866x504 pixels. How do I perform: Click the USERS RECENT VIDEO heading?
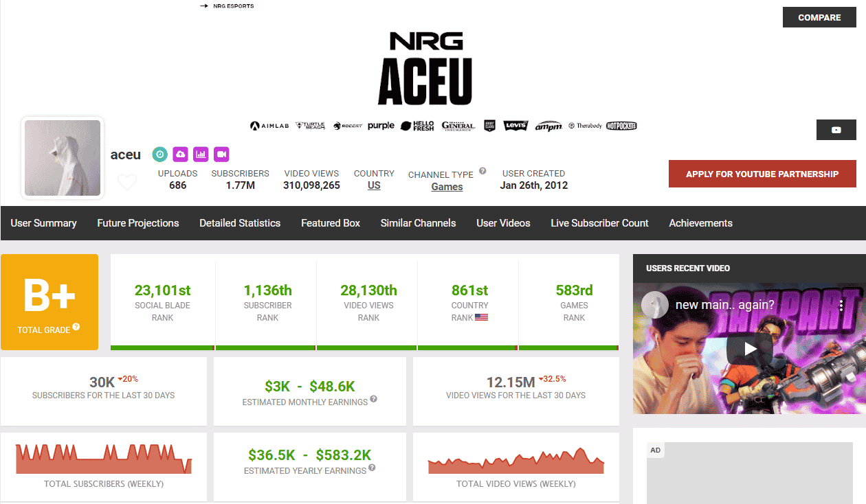688,268
